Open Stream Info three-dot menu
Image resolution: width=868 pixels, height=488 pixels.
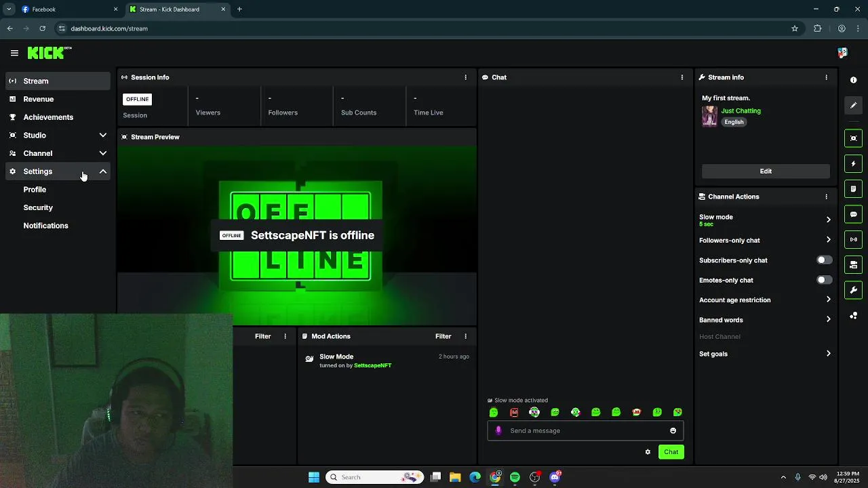pyautogui.click(x=826, y=77)
